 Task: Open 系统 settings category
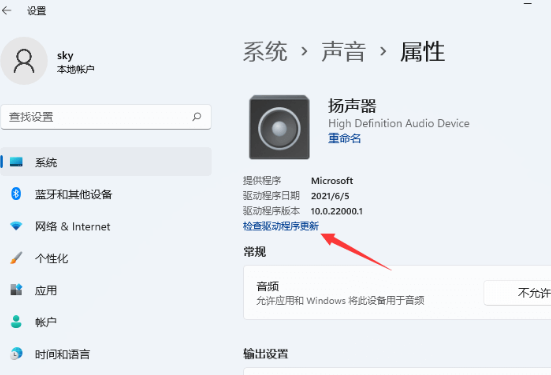106,162
